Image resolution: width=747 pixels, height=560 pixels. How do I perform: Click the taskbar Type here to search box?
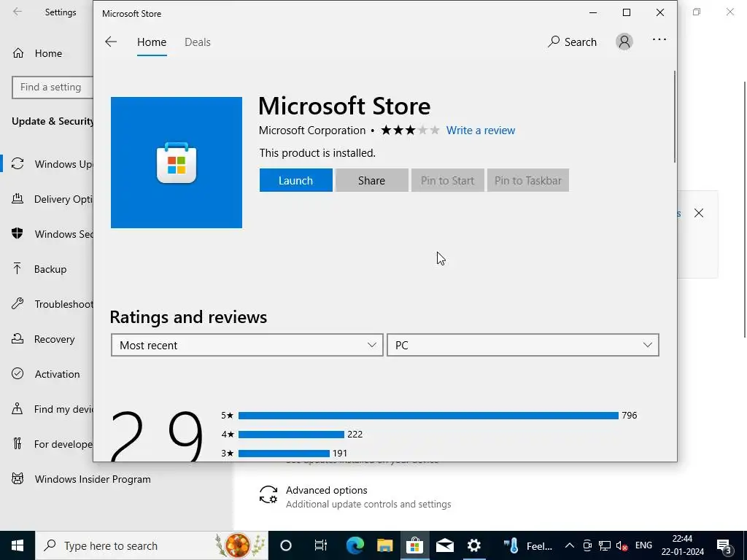[152, 545]
